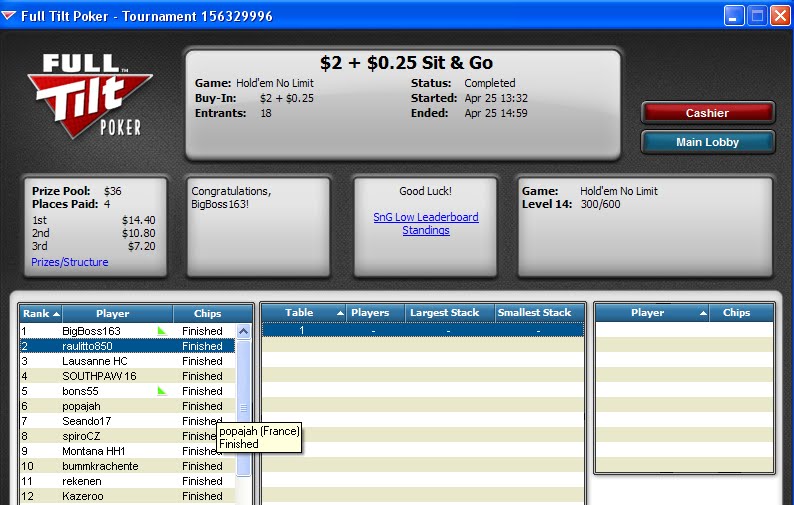Select player BigBoss163 in standings
The image size is (794, 505).
tap(128, 331)
